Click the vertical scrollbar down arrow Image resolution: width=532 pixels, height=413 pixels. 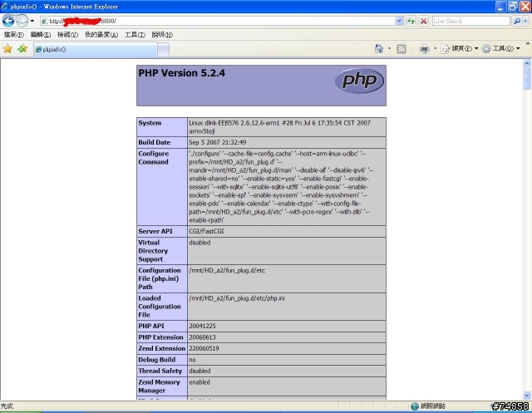[x=526, y=396]
